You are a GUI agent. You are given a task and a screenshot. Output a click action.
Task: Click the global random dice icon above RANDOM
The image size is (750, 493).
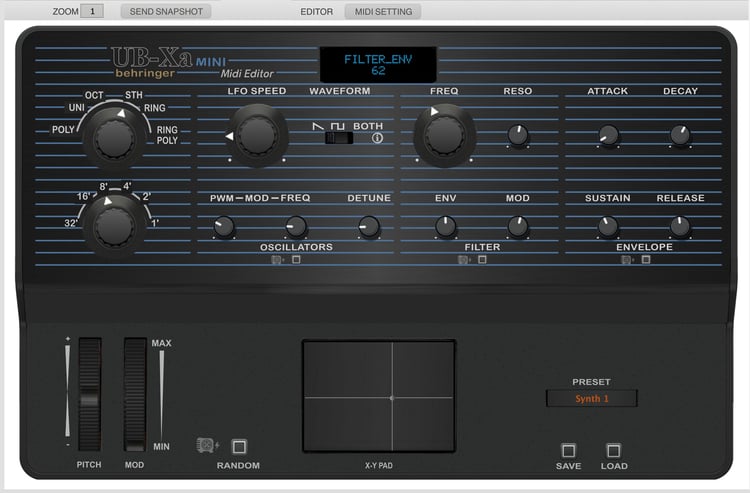(208, 446)
